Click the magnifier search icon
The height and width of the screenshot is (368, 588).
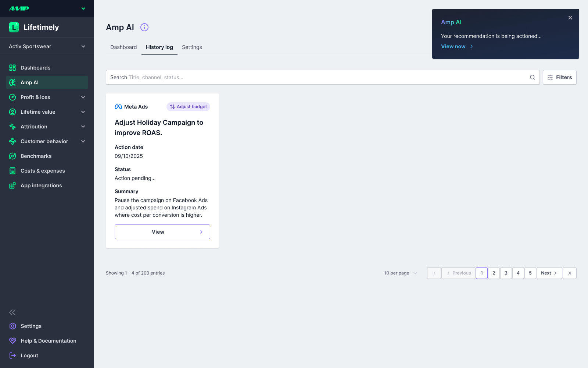pos(533,77)
